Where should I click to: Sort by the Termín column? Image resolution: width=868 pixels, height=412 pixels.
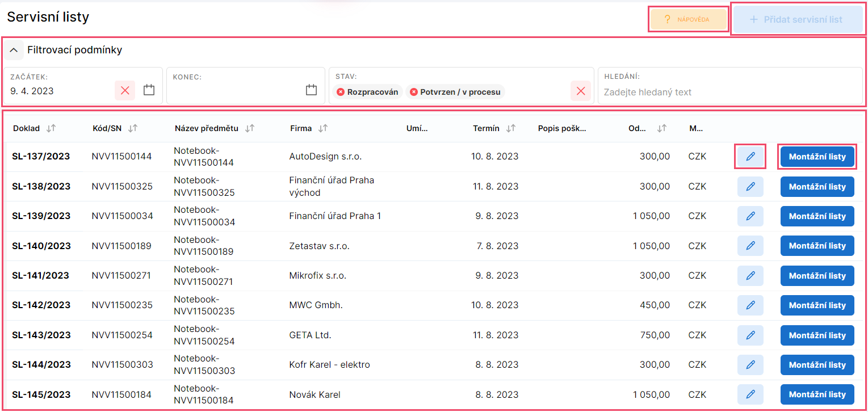point(511,128)
